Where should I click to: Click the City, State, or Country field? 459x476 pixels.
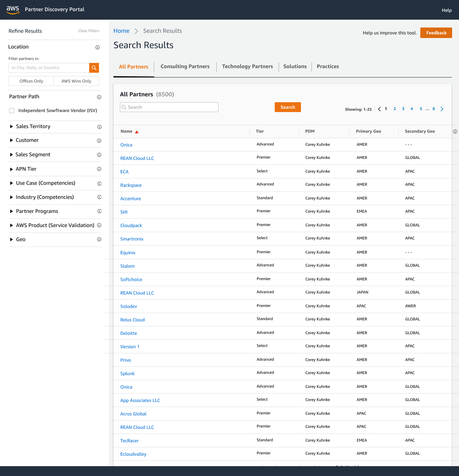point(49,68)
